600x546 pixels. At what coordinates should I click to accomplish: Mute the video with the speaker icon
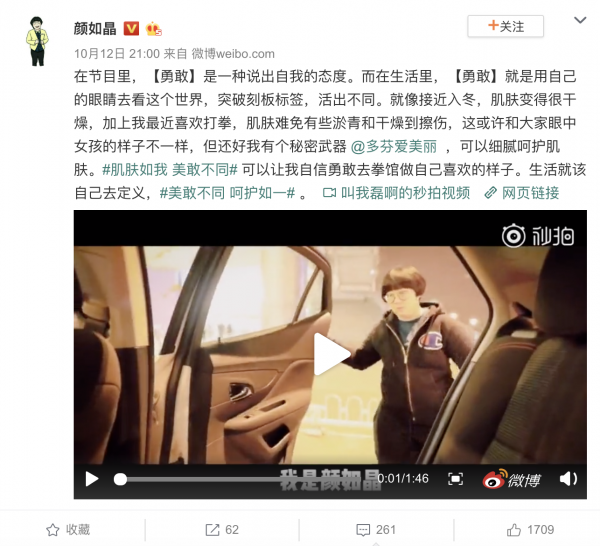(x=568, y=479)
